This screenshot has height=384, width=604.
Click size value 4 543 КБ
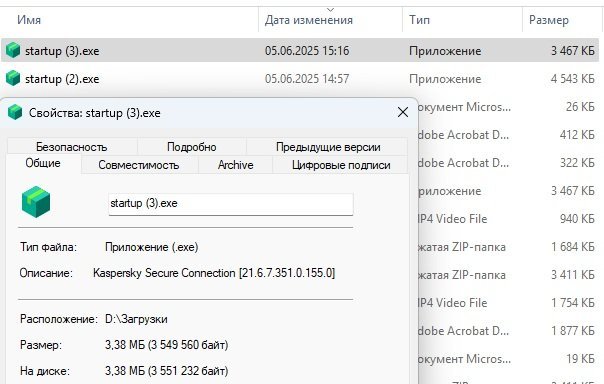click(573, 79)
